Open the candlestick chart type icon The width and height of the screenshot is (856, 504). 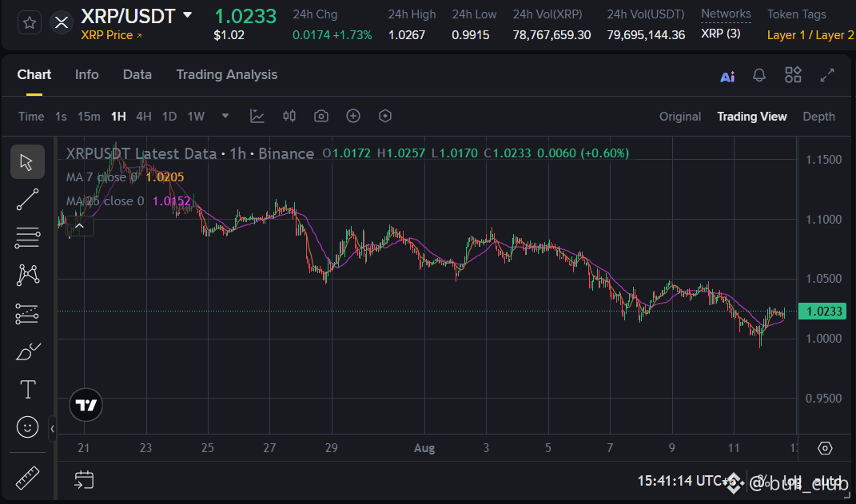point(289,116)
